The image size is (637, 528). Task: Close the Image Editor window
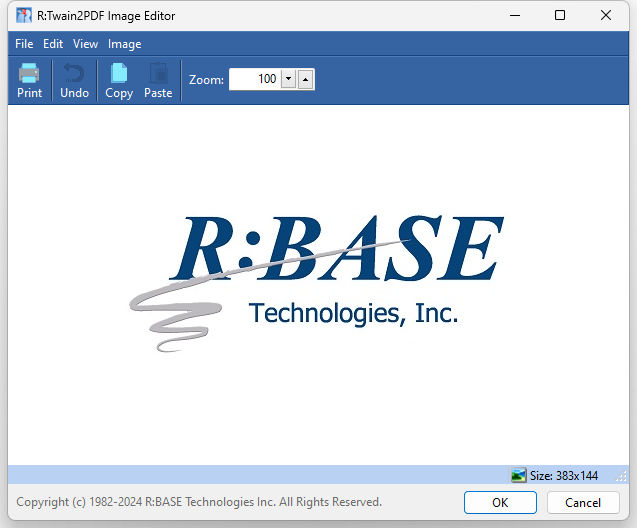pos(606,15)
